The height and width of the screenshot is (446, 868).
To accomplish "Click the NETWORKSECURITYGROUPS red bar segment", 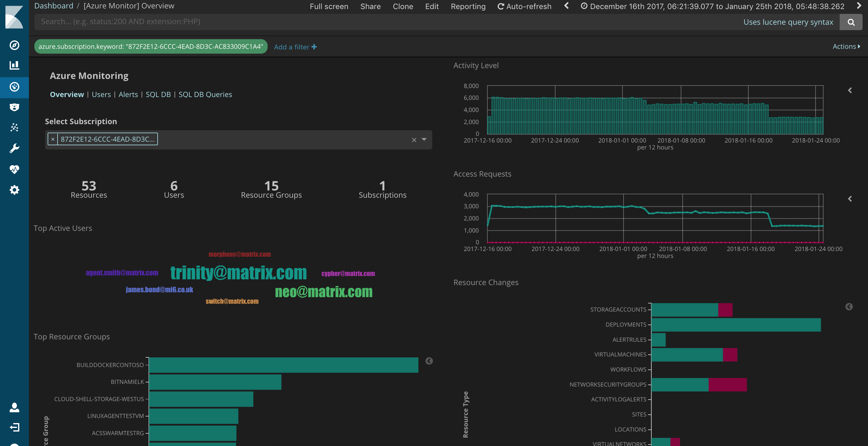I will pos(728,385).
